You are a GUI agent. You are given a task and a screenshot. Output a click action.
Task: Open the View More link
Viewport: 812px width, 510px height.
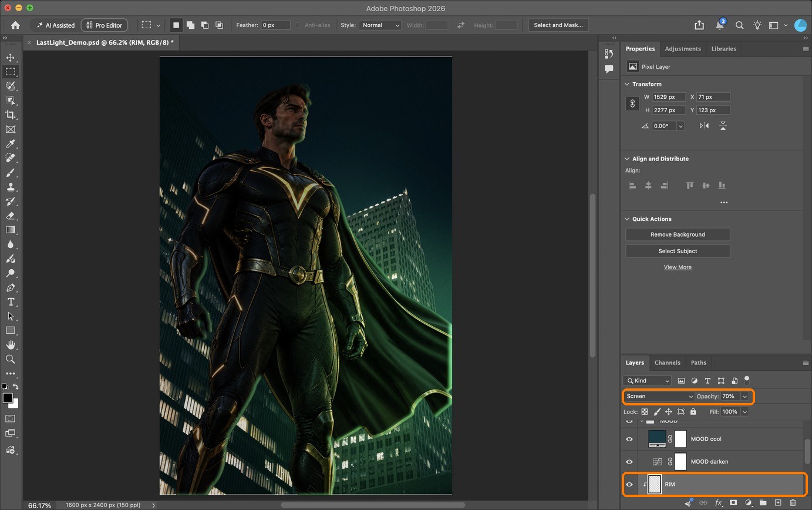(678, 267)
